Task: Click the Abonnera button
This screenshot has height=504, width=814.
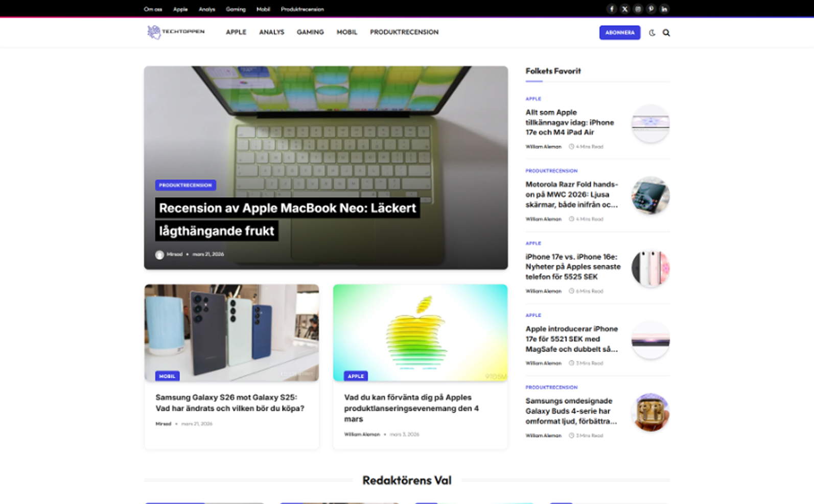Action: 620,32
